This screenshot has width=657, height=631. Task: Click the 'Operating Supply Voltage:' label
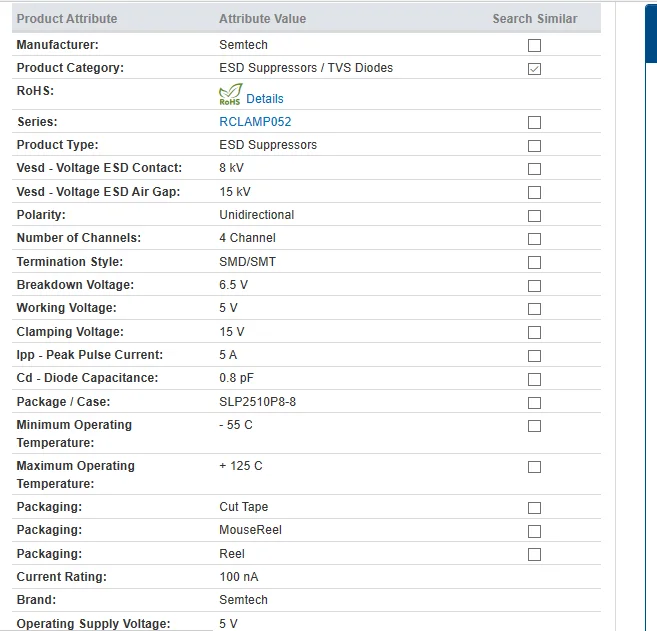pyautogui.click(x=93, y=623)
